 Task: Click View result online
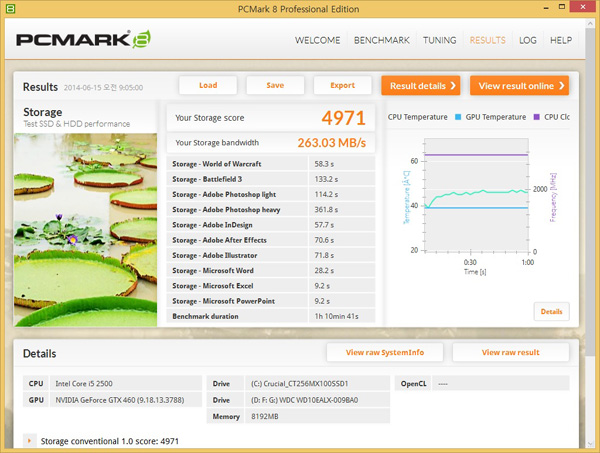(x=520, y=85)
